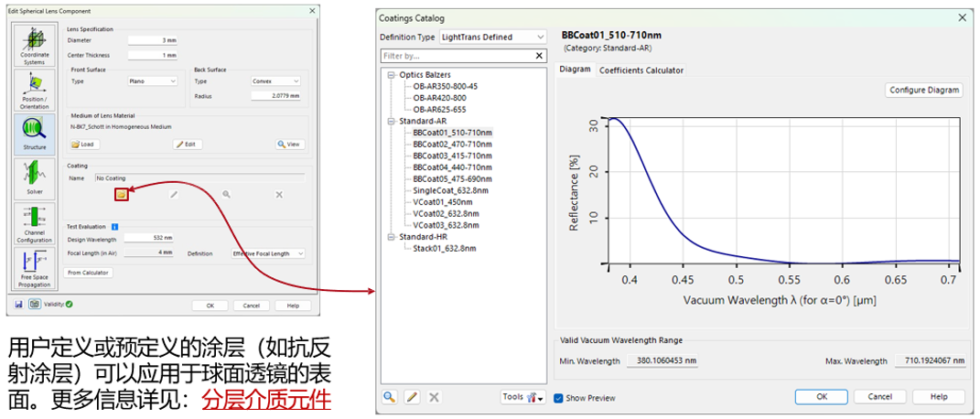
Task: Collapse the Standard-HR category
Action: click(x=392, y=237)
